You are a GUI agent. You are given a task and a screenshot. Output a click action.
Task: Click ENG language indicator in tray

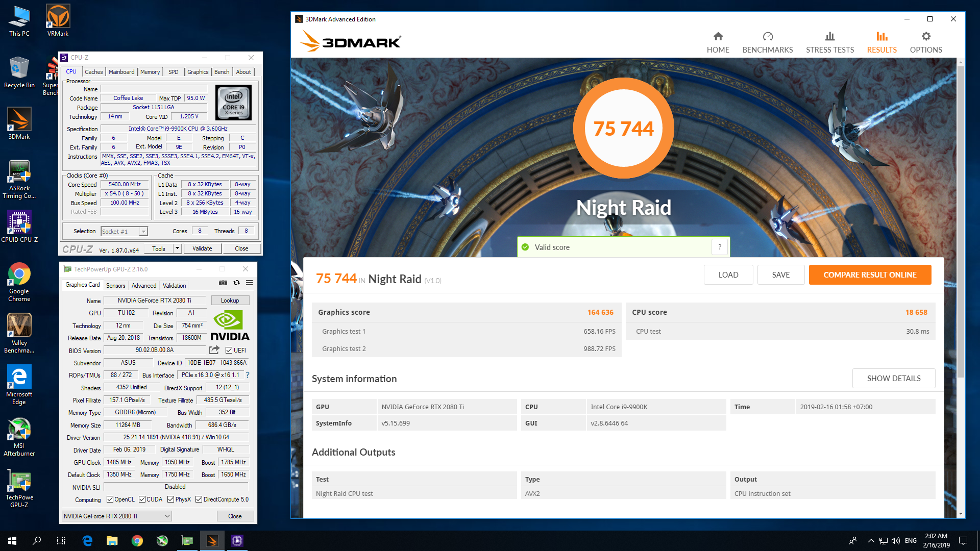(911, 541)
